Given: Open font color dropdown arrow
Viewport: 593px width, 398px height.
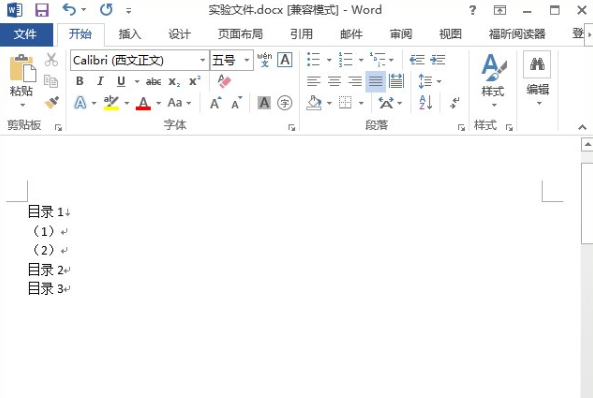Looking at the screenshot, I should 158,103.
